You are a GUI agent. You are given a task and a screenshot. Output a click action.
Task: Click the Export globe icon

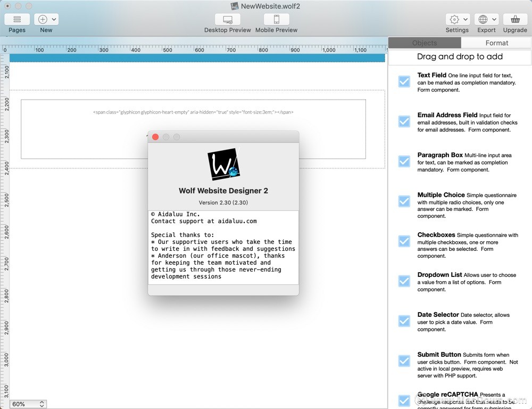point(483,19)
